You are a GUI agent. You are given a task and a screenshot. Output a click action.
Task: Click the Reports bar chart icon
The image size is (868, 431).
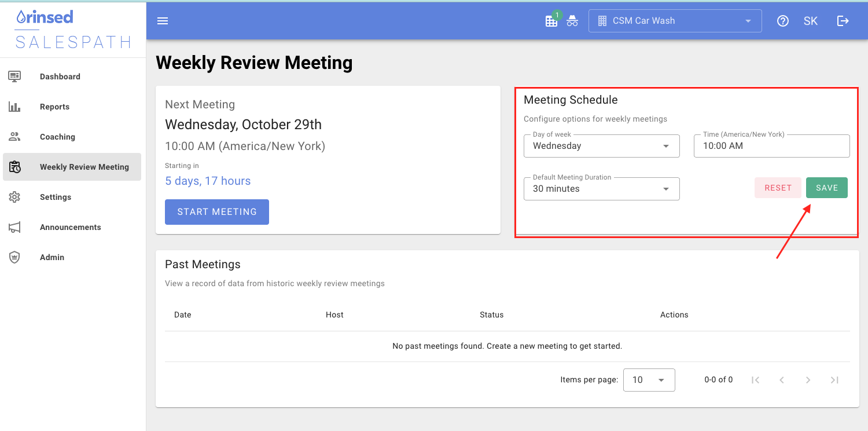point(15,107)
